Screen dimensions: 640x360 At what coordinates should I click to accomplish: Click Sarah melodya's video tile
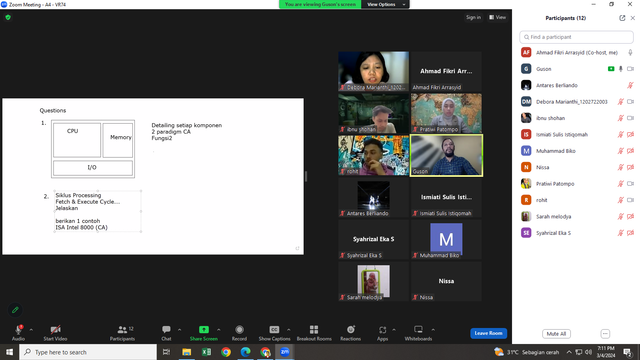[373, 282]
